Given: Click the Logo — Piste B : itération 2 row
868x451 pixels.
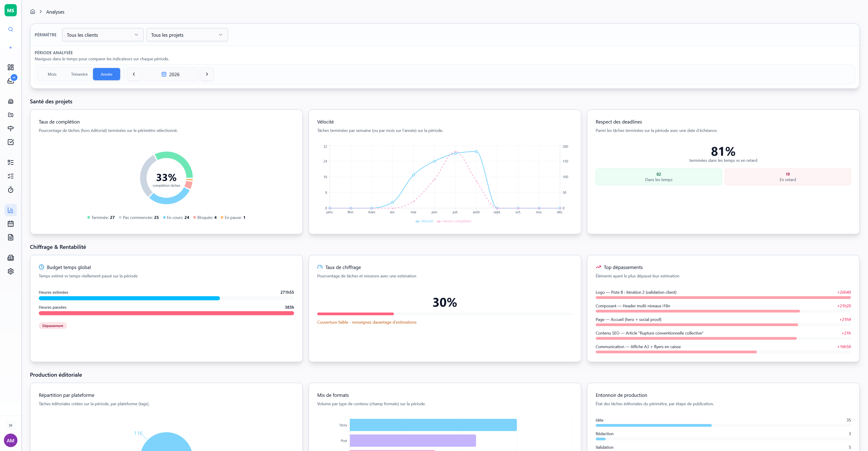Looking at the screenshot, I should [723, 294].
